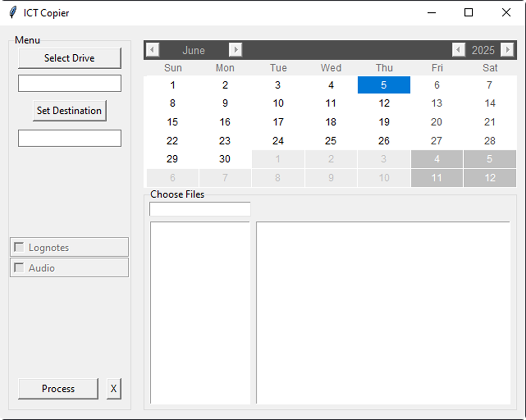Select June 2 in the calendar
Screen dimensions: 526x420
[225, 85]
